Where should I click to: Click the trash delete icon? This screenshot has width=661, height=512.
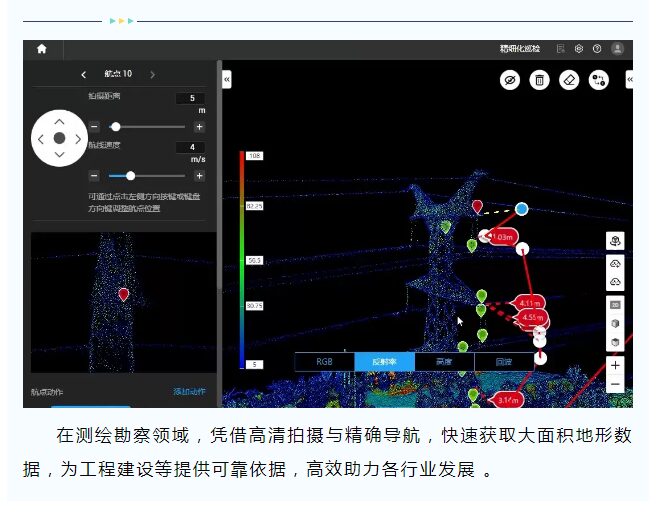[x=540, y=81]
